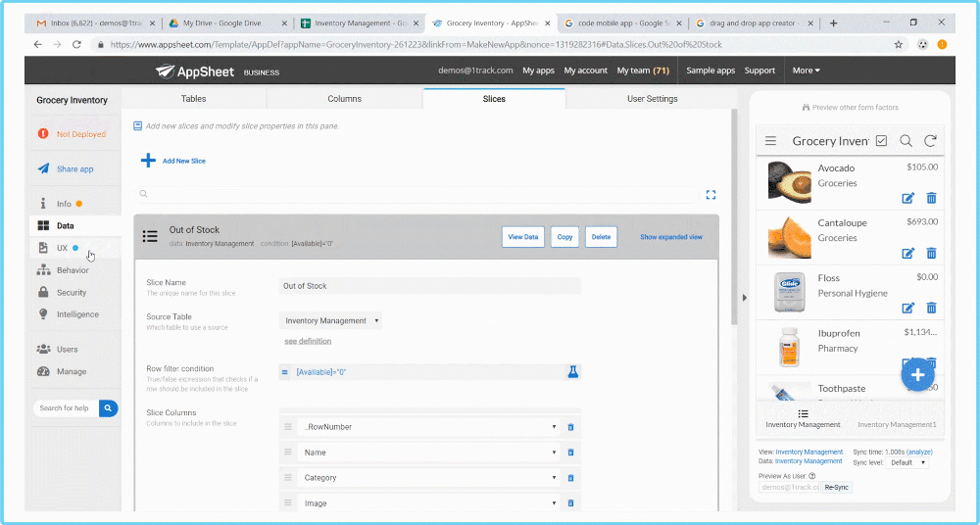Delete the Name slice column
This screenshot has width=980, height=525.
pyautogui.click(x=570, y=453)
